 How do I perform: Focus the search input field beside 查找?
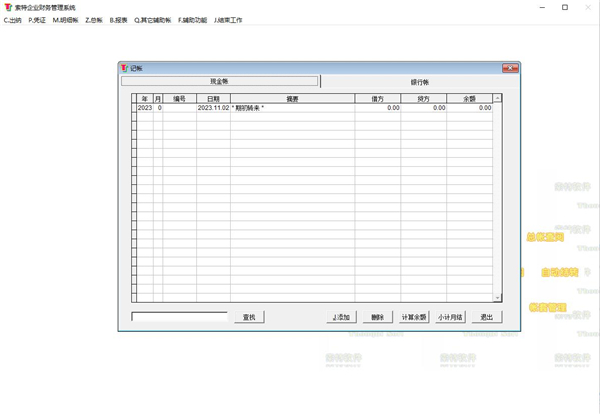(179, 317)
